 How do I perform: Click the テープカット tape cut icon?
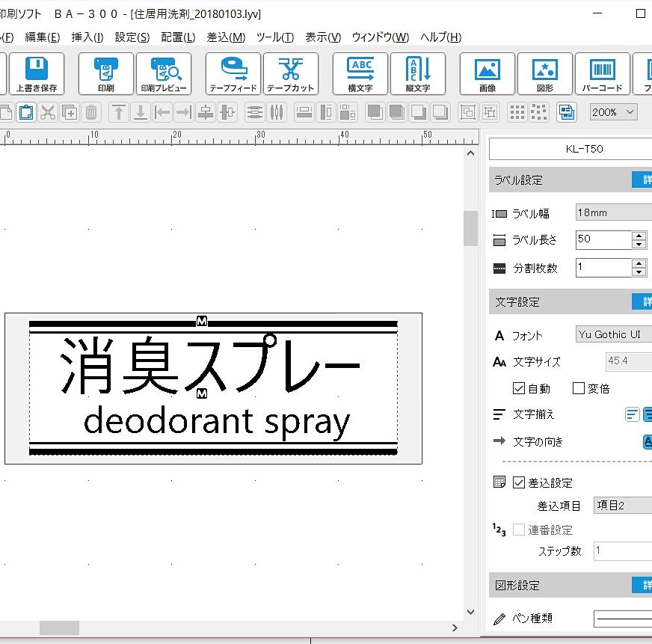pos(291,73)
